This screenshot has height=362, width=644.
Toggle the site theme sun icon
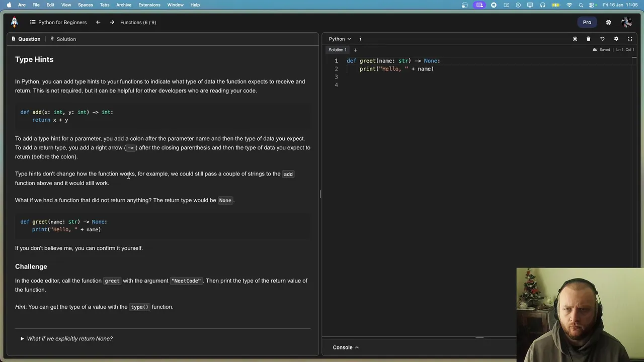(x=608, y=22)
